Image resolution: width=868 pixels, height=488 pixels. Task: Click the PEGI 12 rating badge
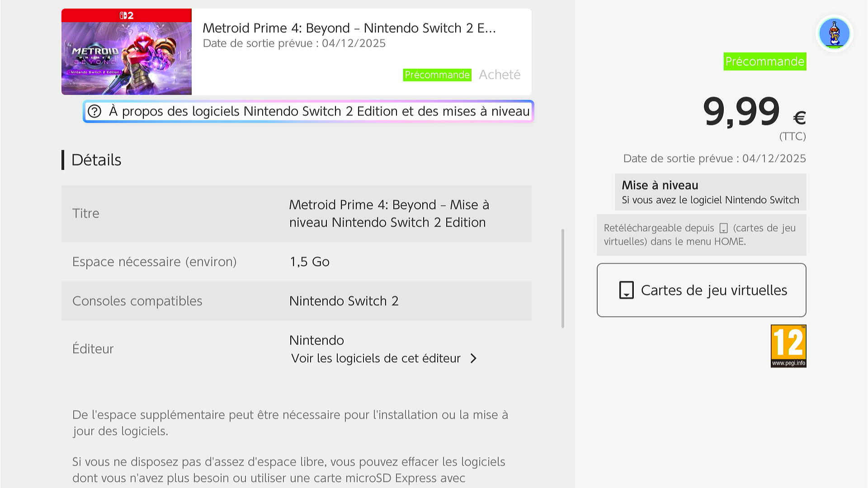[x=788, y=346]
